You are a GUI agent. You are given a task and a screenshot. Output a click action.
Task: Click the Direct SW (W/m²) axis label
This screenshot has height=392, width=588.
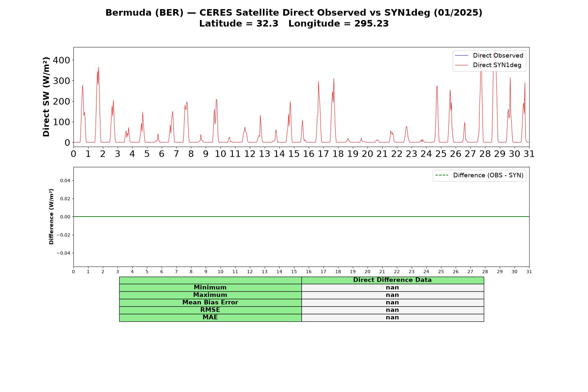(x=46, y=97)
